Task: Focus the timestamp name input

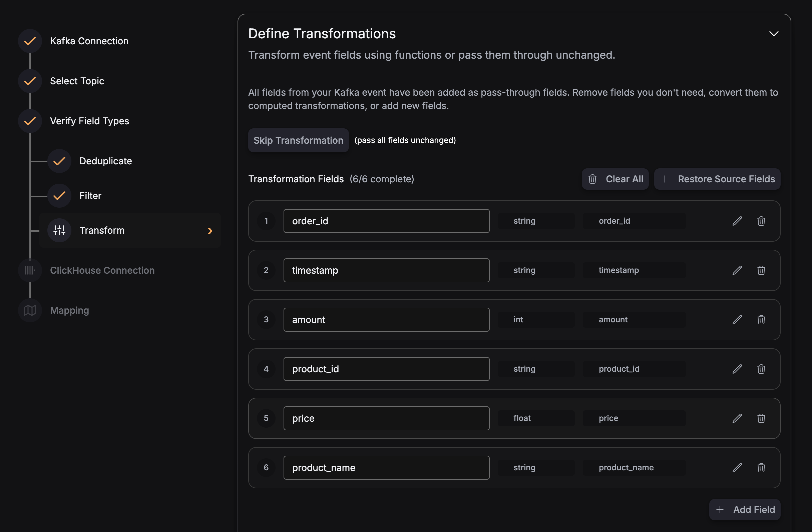Action: coord(387,270)
